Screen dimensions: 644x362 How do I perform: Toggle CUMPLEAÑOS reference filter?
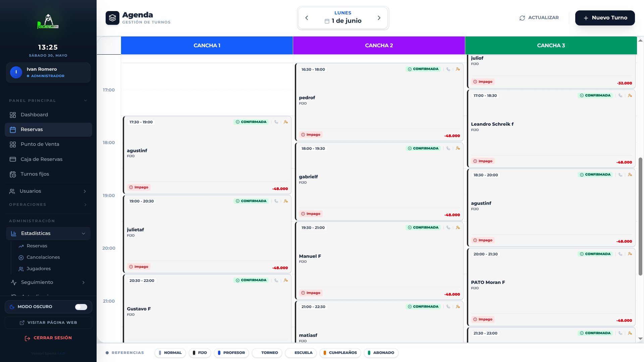pyautogui.click(x=340, y=353)
